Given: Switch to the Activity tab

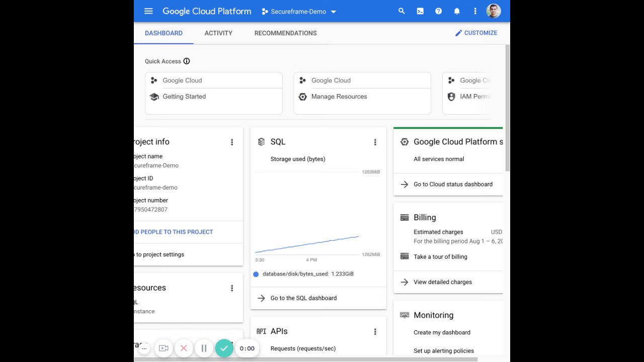Looking at the screenshot, I should point(218,33).
